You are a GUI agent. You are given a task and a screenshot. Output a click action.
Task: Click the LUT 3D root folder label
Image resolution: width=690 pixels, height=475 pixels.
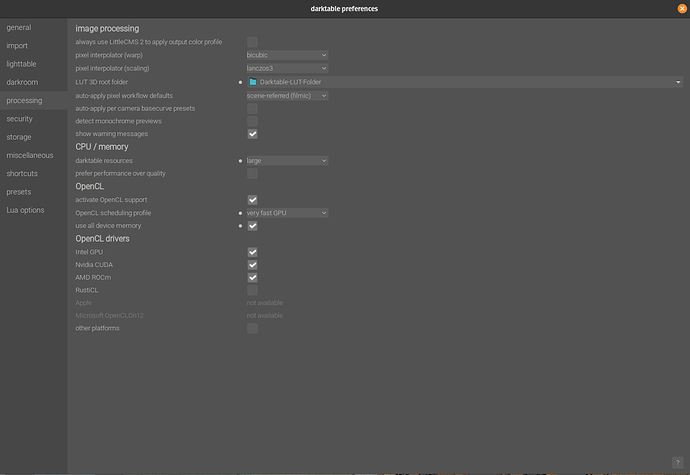point(102,82)
